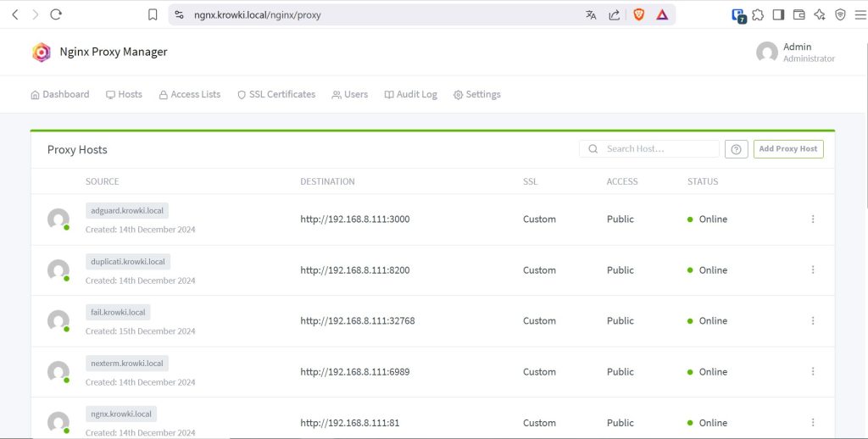This screenshot has height=439, width=868.
Task: Open the browser hamburger menu
Action: 860,15
